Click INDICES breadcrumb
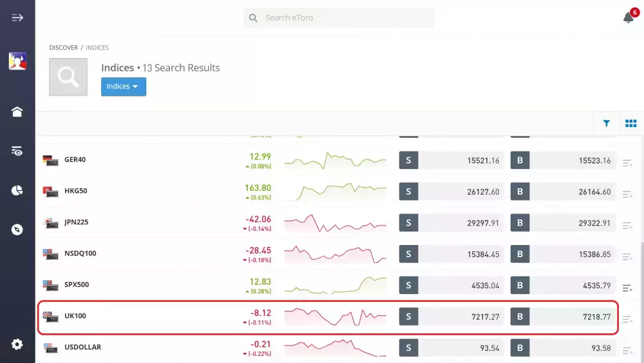 pyautogui.click(x=97, y=48)
